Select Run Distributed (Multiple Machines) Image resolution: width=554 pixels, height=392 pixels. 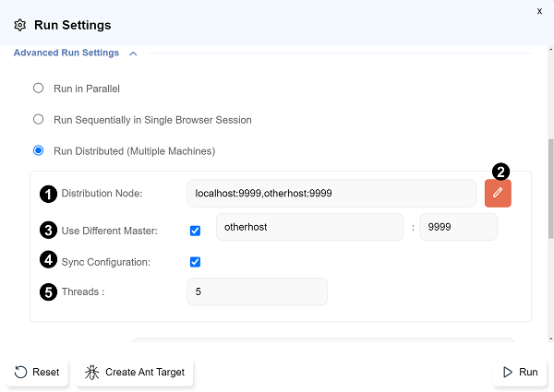[x=38, y=150]
